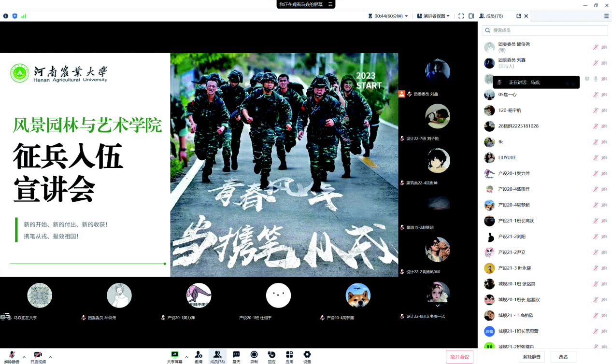The width and height of the screenshot is (612, 364).
Task: Open the 回应 reactions icon
Action: [x=271, y=355]
